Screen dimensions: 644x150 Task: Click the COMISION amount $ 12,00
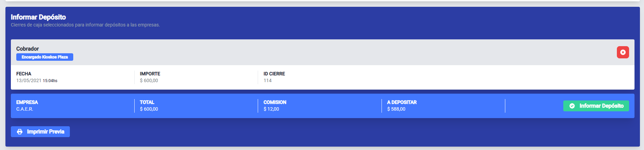tap(271, 109)
